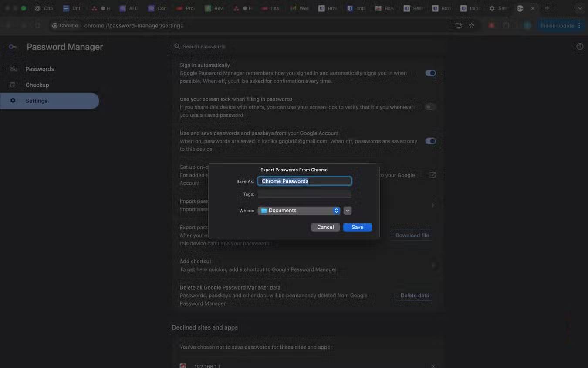Open a new tab with the plus button
The width and height of the screenshot is (588, 368).
[x=547, y=8]
